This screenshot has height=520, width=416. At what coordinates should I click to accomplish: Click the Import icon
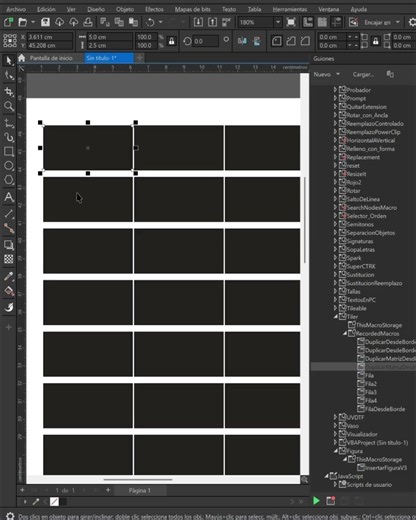(198, 22)
